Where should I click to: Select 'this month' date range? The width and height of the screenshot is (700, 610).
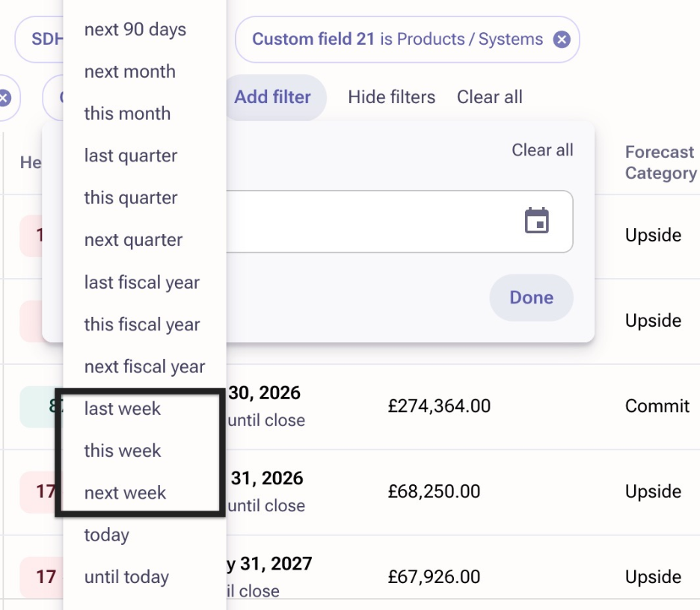tap(127, 114)
